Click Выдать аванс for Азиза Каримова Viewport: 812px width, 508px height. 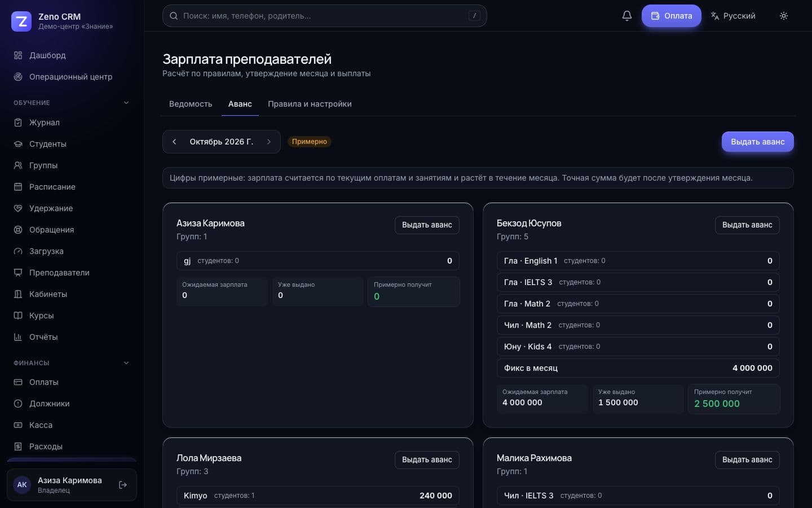(427, 225)
